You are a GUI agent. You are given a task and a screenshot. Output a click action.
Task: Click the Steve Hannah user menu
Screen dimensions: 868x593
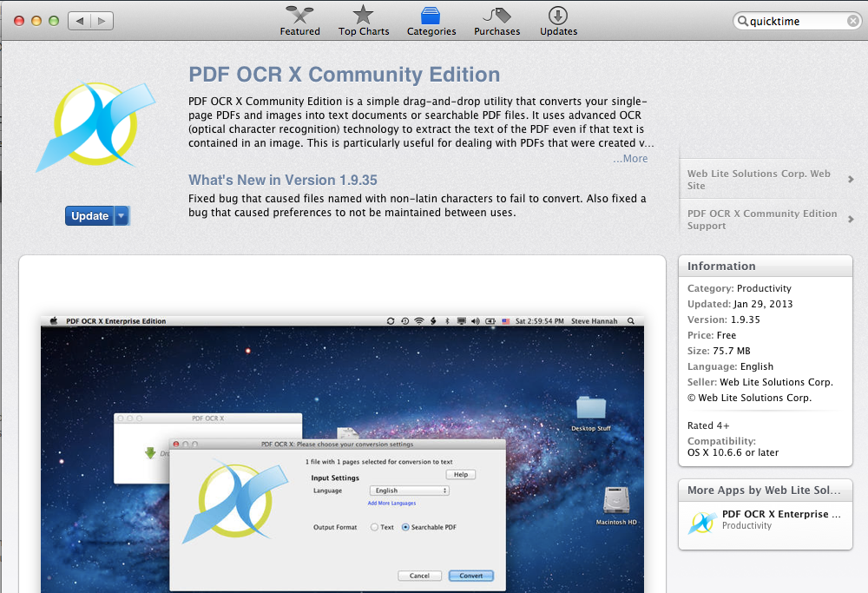click(594, 321)
